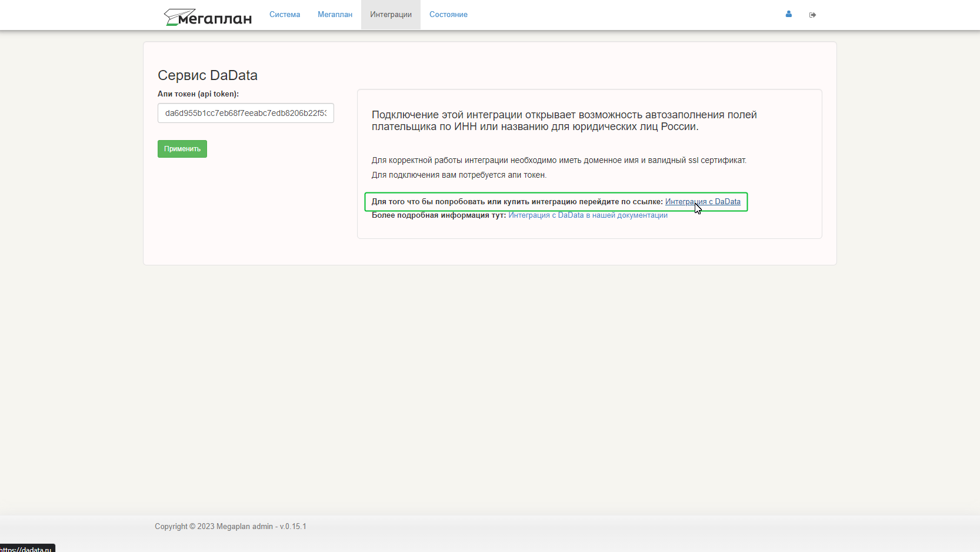
Task: Open the Состояние menu
Action: pyautogui.click(x=448, y=15)
